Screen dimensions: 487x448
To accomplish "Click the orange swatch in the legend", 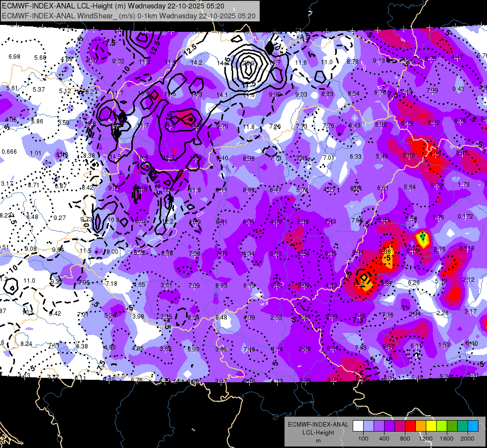I will (421, 426).
